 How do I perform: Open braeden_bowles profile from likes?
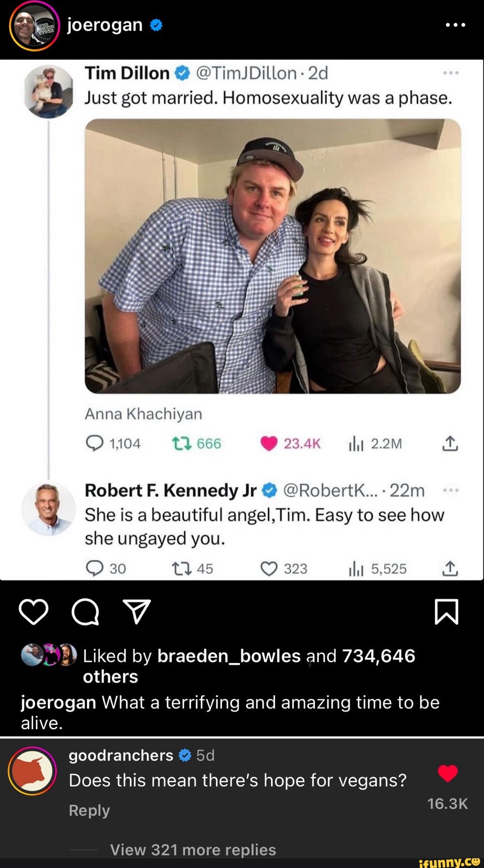(x=229, y=656)
